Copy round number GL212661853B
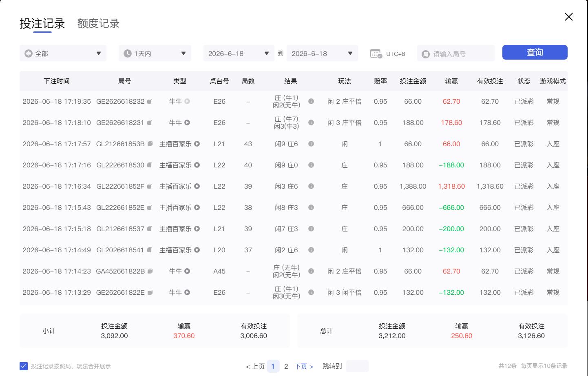The width and height of the screenshot is (588, 376). coord(150,144)
